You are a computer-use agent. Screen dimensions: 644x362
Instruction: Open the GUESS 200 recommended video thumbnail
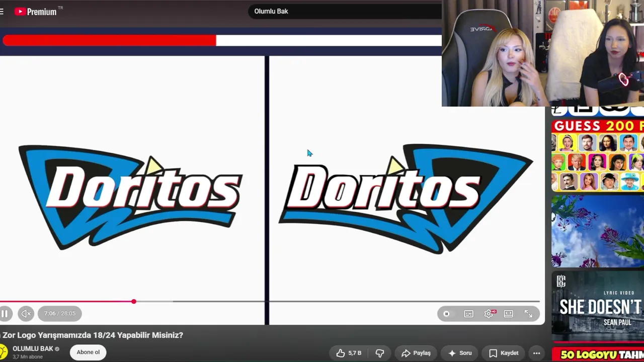coord(598,155)
